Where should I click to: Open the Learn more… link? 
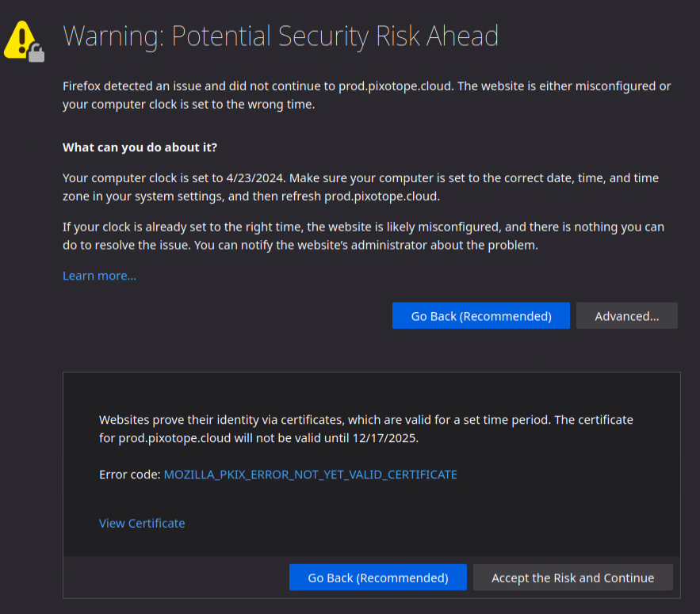pos(99,276)
